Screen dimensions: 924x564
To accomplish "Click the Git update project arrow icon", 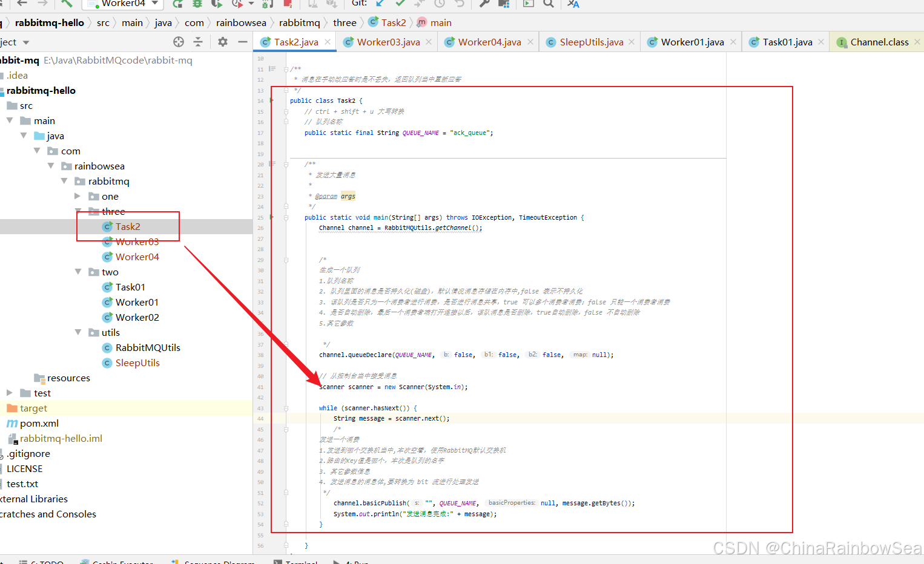I will [380, 3].
